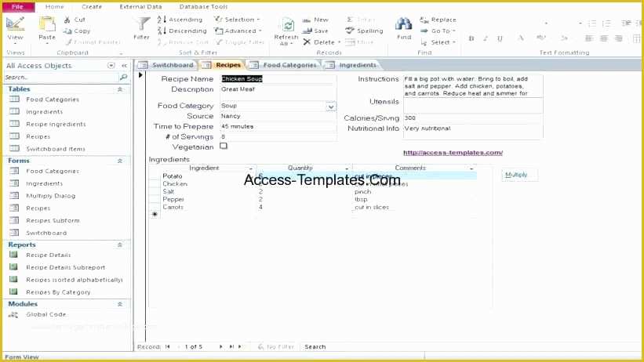Screen dimensions: 644x362
Task: Open the Go To dropdown
Action: 438,31
